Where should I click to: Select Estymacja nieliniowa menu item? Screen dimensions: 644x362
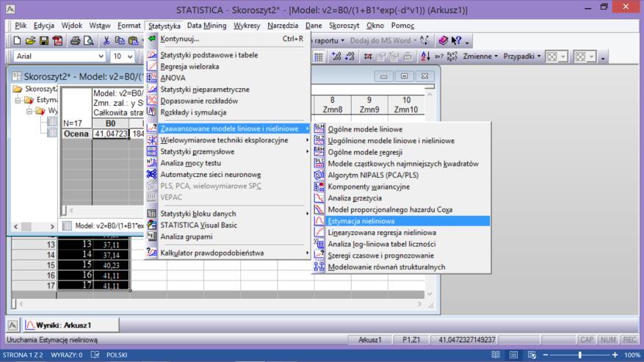[401, 221]
